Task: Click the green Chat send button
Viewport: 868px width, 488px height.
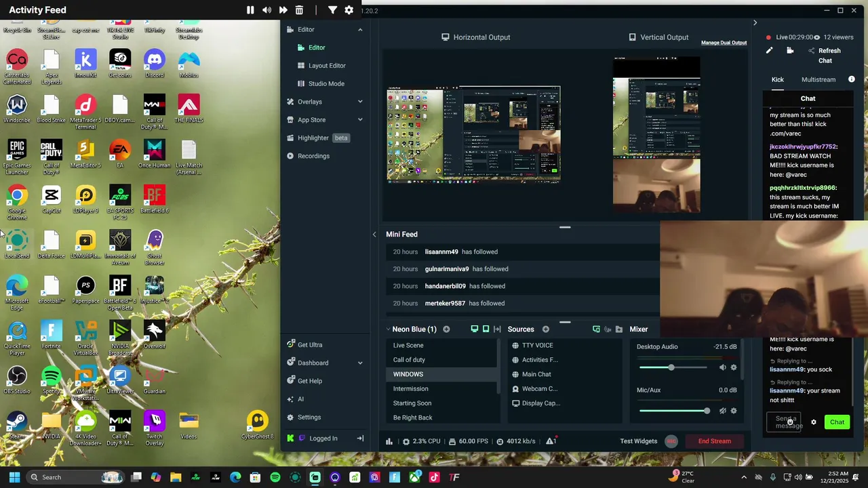Action: pyautogui.click(x=837, y=422)
